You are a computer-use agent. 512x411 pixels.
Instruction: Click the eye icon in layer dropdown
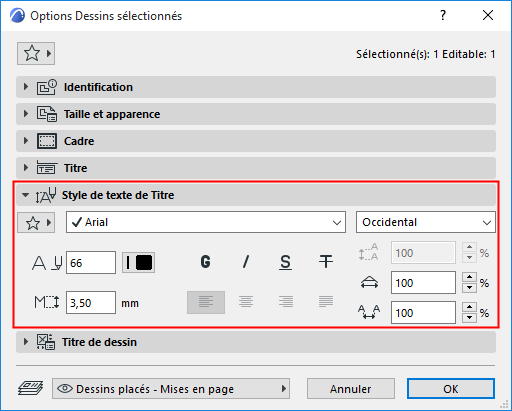tap(65, 388)
